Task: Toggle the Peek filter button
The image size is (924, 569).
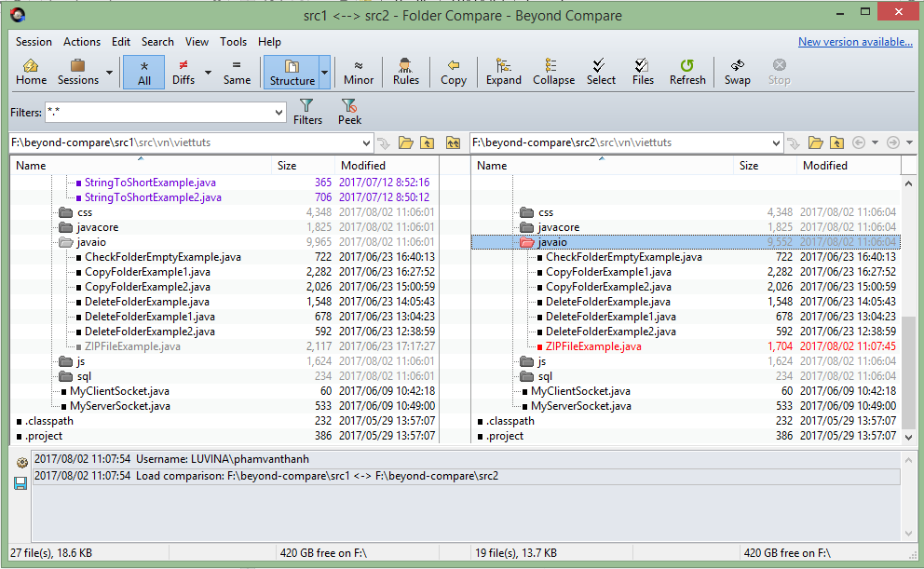Action: 349,112
